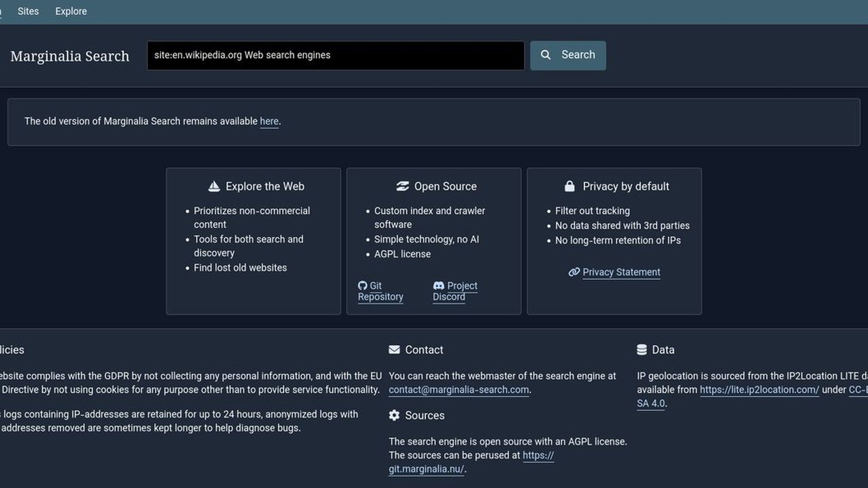Click the magnifying glass icon in Search button
The image size is (868, 488).
pyautogui.click(x=546, y=55)
